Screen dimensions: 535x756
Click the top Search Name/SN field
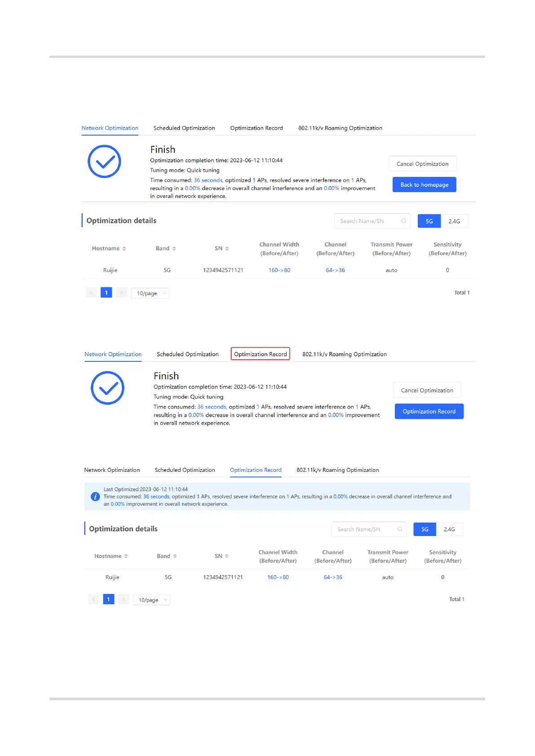(372, 221)
